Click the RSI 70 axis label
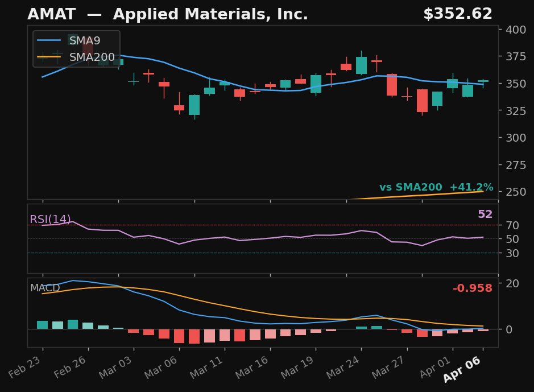The image size is (534, 392). point(512,225)
